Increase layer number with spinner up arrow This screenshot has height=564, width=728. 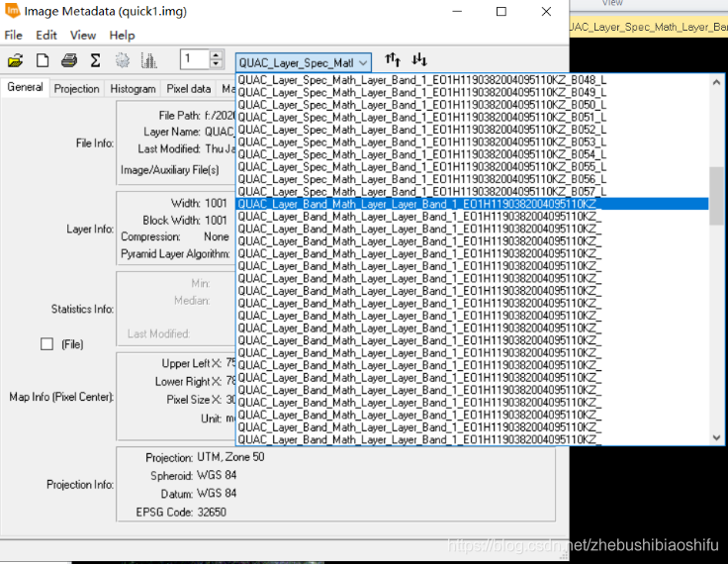(x=216, y=54)
